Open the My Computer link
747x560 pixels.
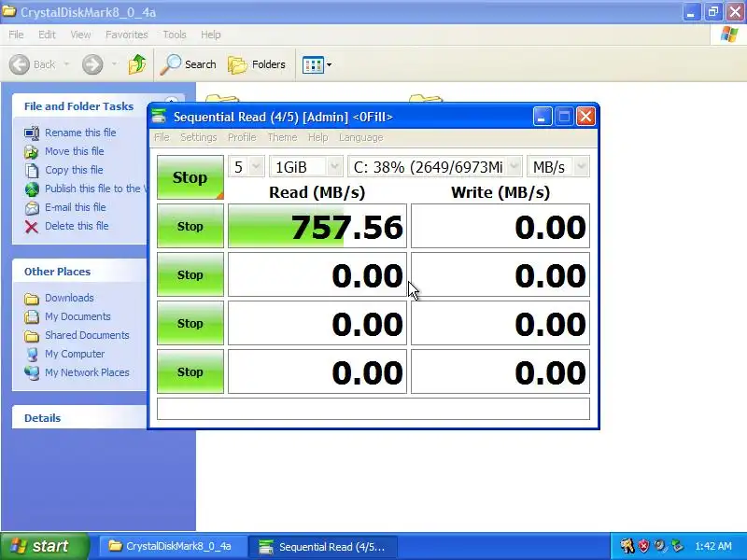point(75,354)
